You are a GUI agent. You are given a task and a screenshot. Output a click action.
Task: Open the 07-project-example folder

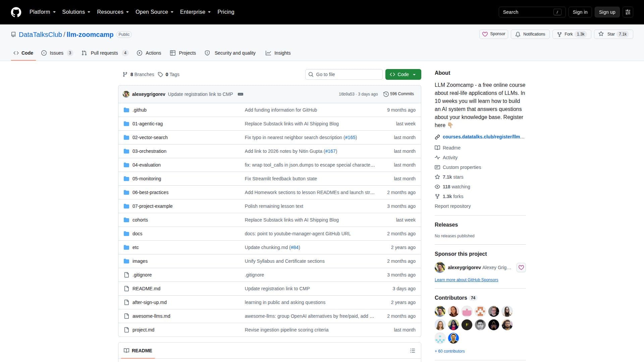(153, 206)
